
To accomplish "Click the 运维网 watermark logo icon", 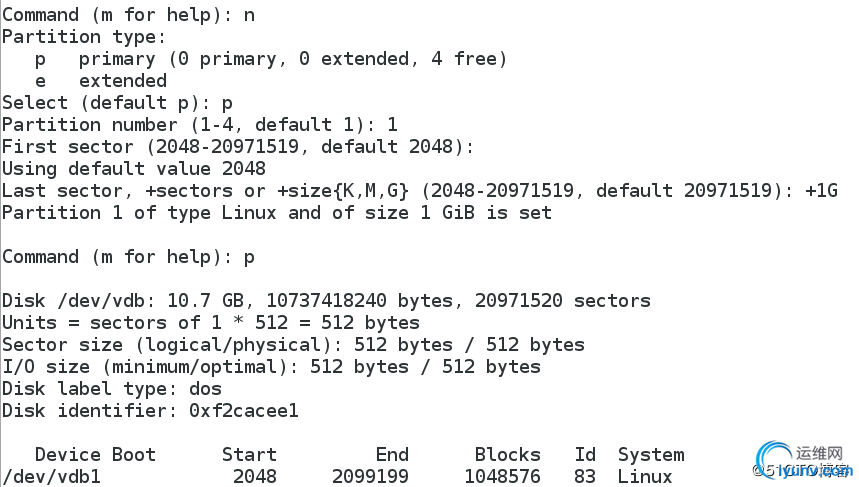I will pos(776,459).
